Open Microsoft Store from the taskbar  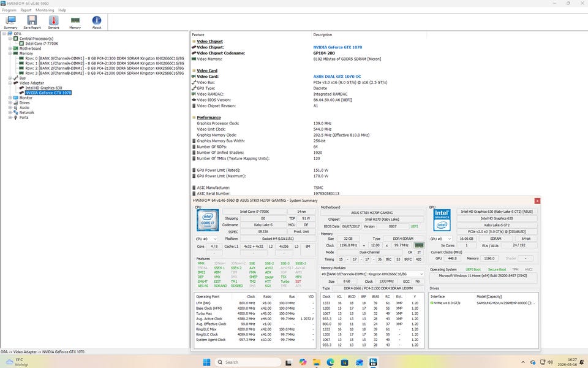click(x=345, y=362)
